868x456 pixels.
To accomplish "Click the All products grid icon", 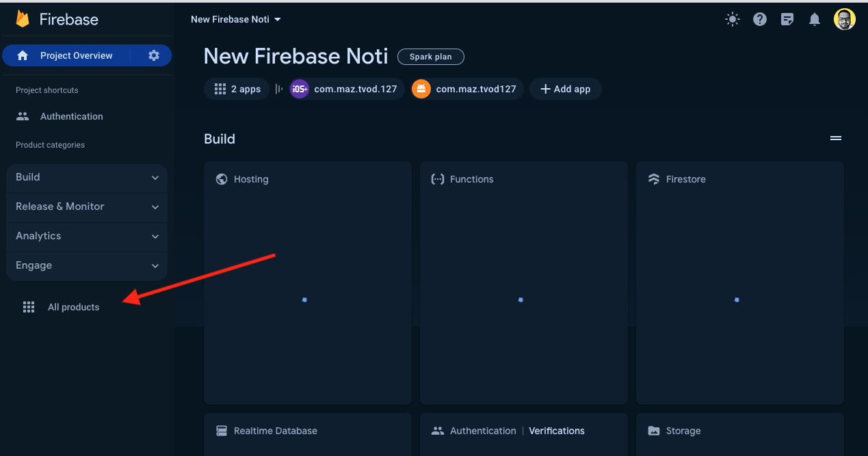I will (29, 307).
